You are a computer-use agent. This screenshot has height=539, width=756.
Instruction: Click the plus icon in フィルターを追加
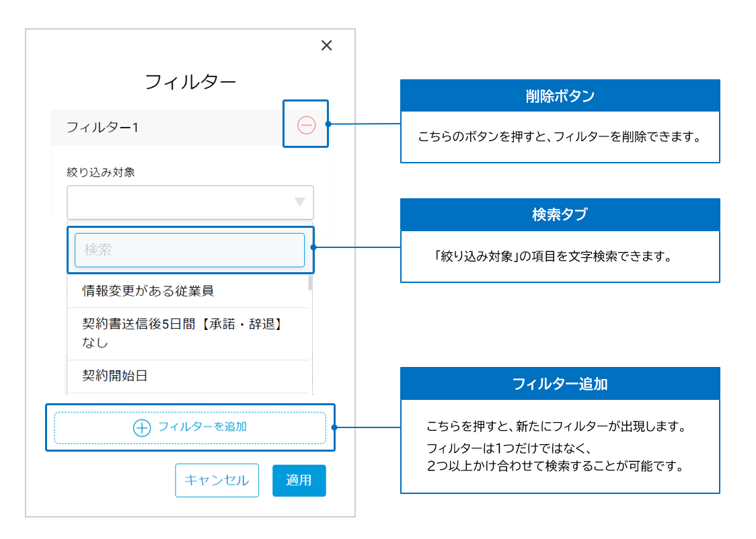click(142, 427)
